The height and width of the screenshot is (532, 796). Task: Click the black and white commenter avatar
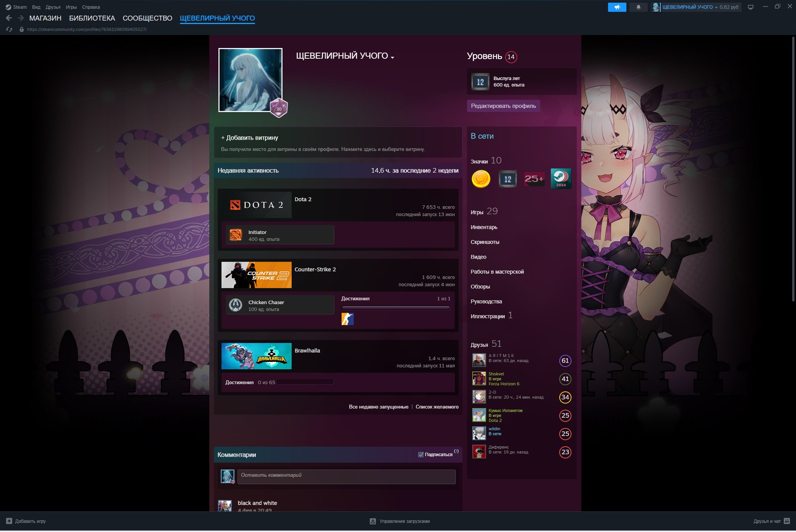225,506
